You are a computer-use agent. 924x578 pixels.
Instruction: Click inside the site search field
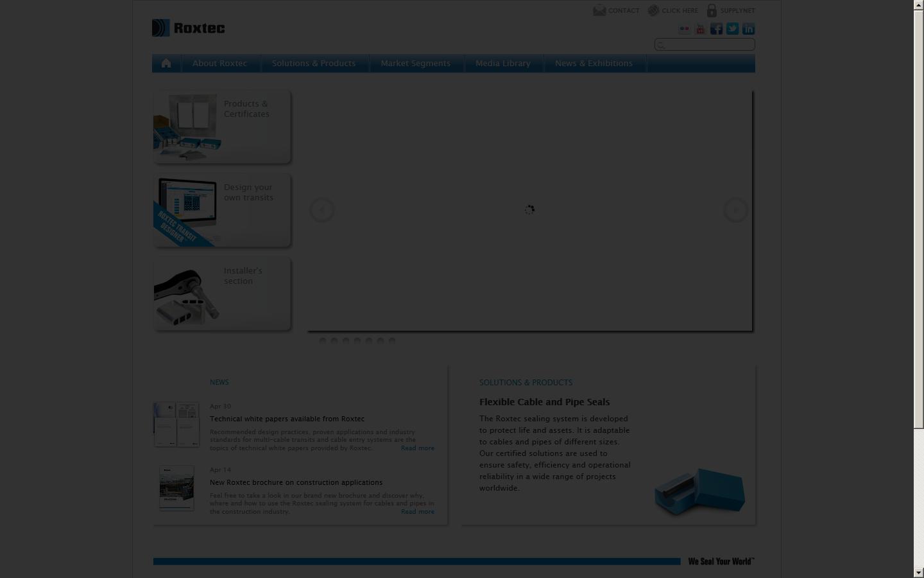click(708, 44)
